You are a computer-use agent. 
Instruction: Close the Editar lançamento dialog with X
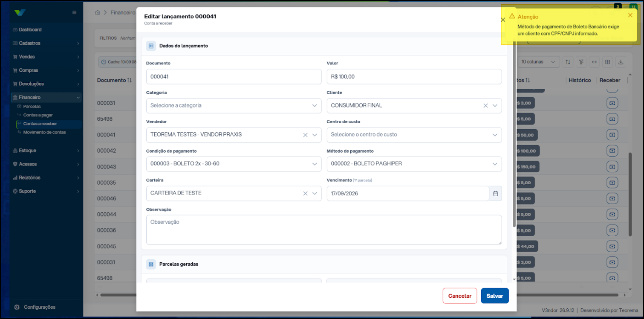(502, 20)
